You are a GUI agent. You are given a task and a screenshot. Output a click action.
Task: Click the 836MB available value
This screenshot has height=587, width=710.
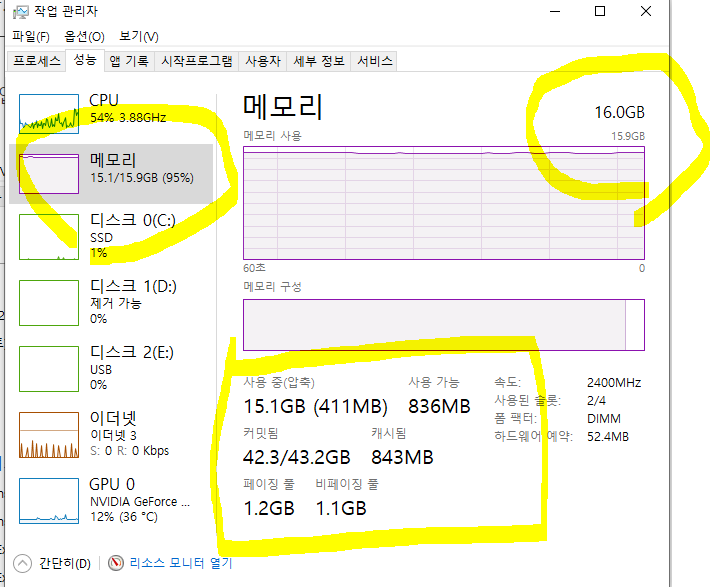click(439, 406)
